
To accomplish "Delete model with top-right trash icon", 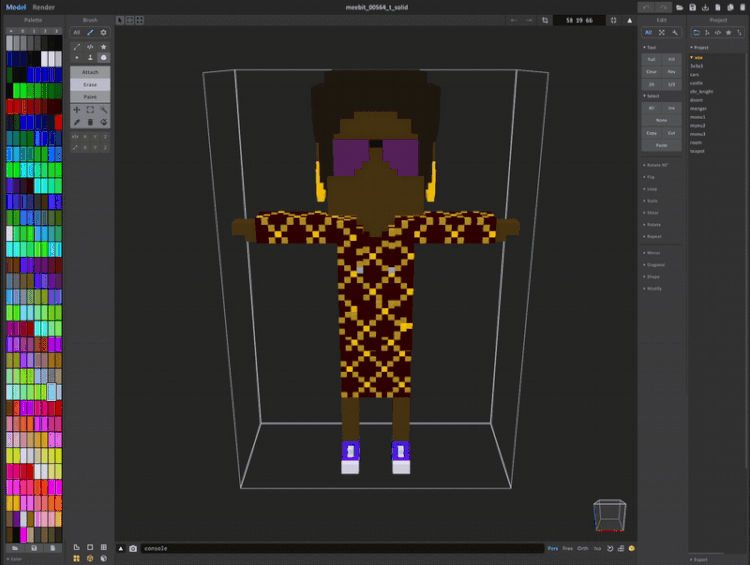I will [743, 7].
